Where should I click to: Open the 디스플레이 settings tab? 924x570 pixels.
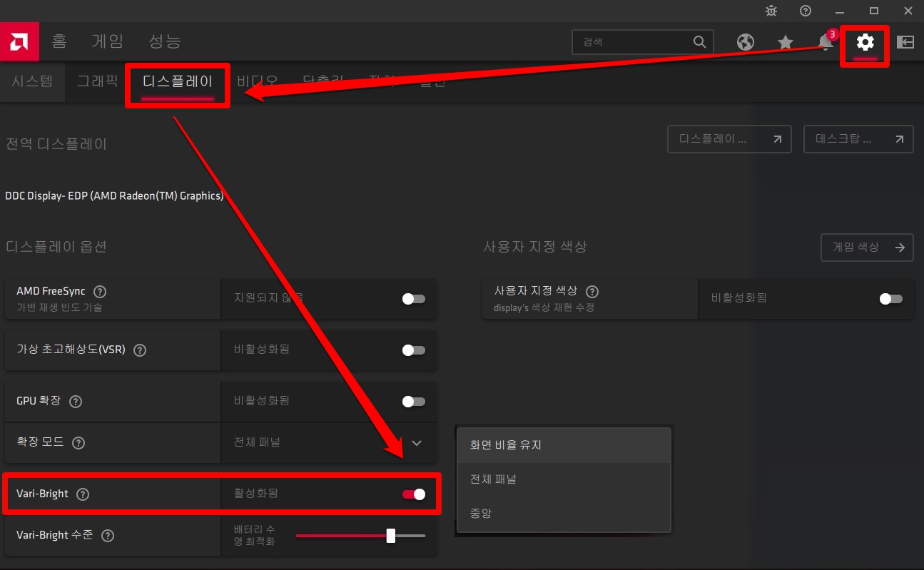pos(178,81)
